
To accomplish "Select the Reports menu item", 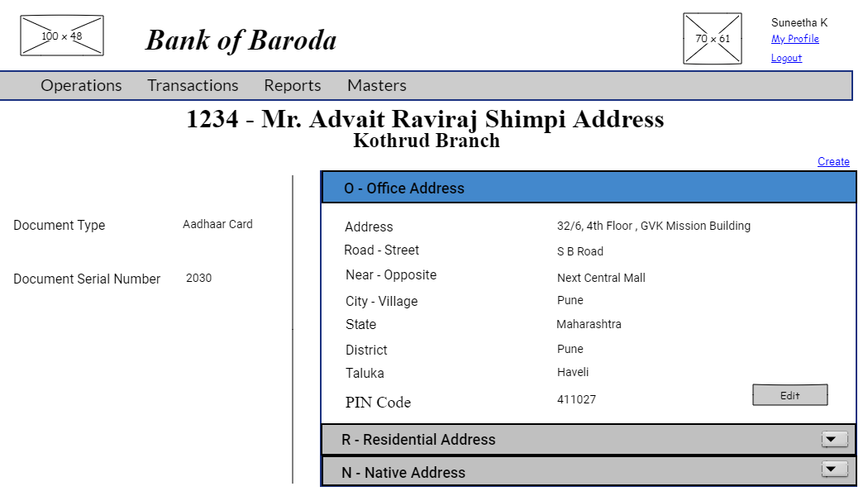I will (x=292, y=85).
